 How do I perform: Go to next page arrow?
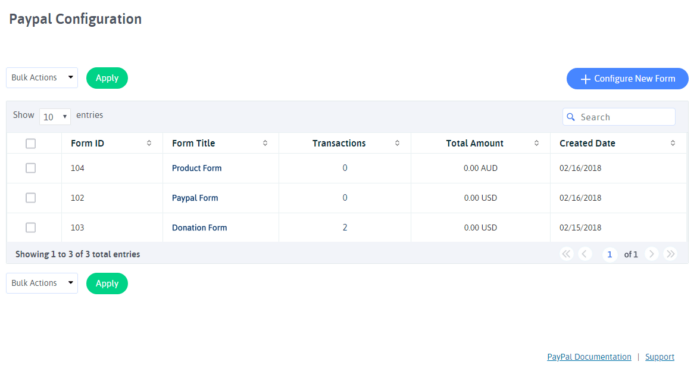[652, 254]
